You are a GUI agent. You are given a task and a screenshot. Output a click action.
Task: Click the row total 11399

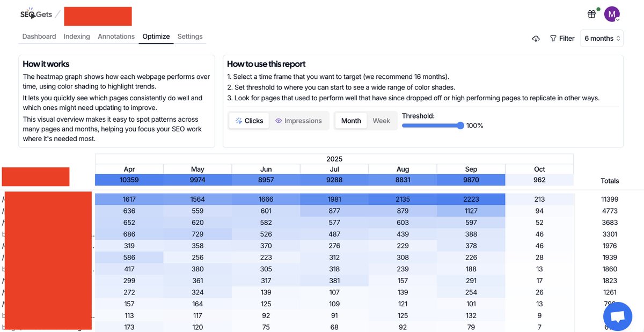pos(610,199)
